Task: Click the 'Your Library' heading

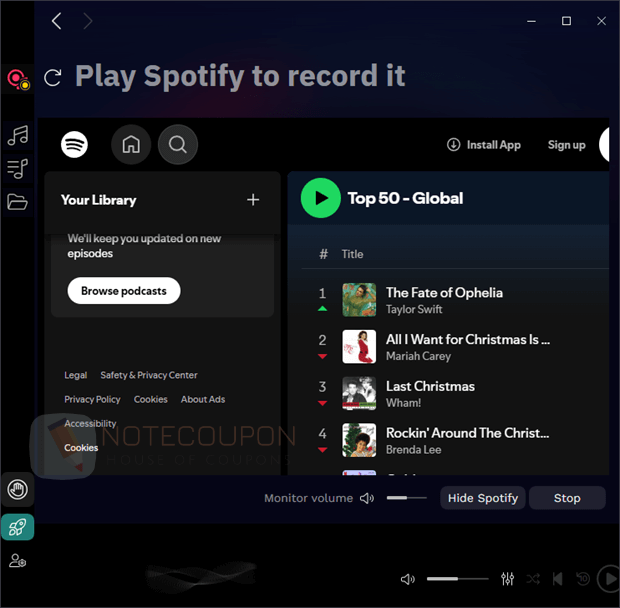Action: click(98, 200)
